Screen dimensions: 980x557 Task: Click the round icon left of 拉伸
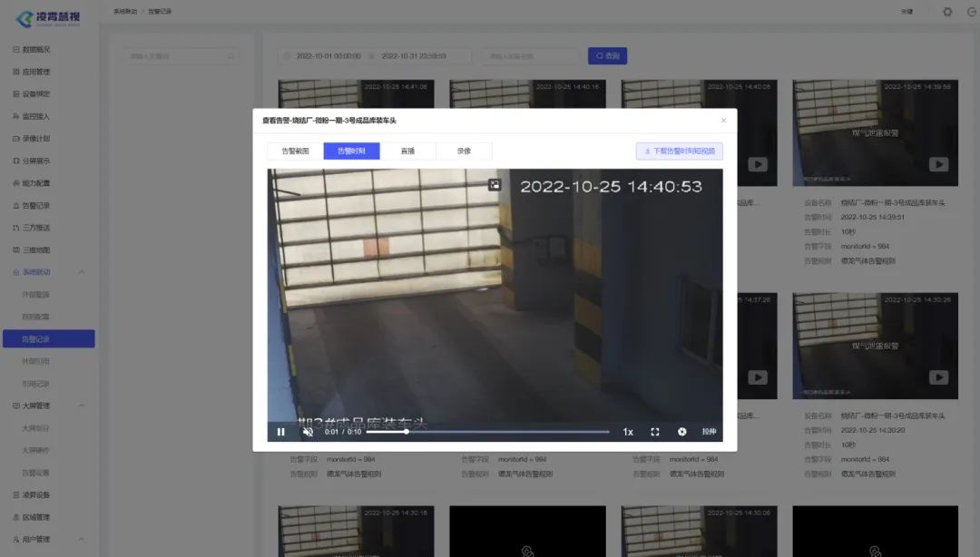pyautogui.click(x=681, y=431)
